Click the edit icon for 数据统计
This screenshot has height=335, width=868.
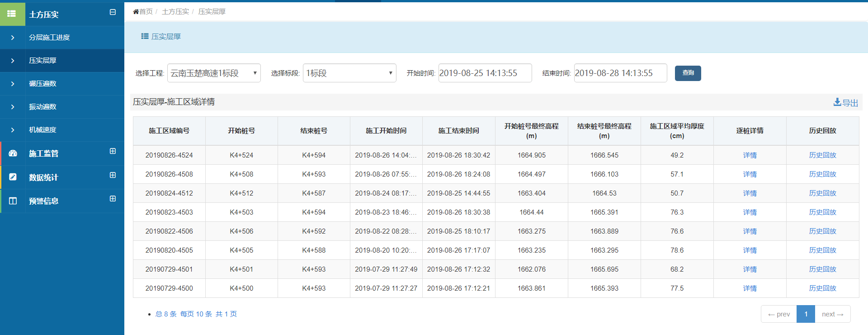(x=13, y=177)
